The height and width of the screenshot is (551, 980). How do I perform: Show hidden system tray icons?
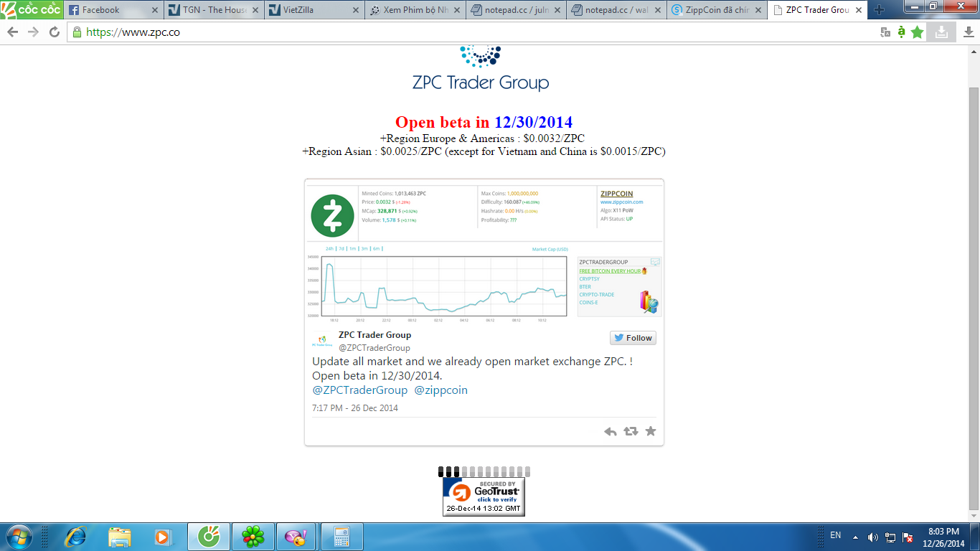pyautogui.click(x=855, y=537)
